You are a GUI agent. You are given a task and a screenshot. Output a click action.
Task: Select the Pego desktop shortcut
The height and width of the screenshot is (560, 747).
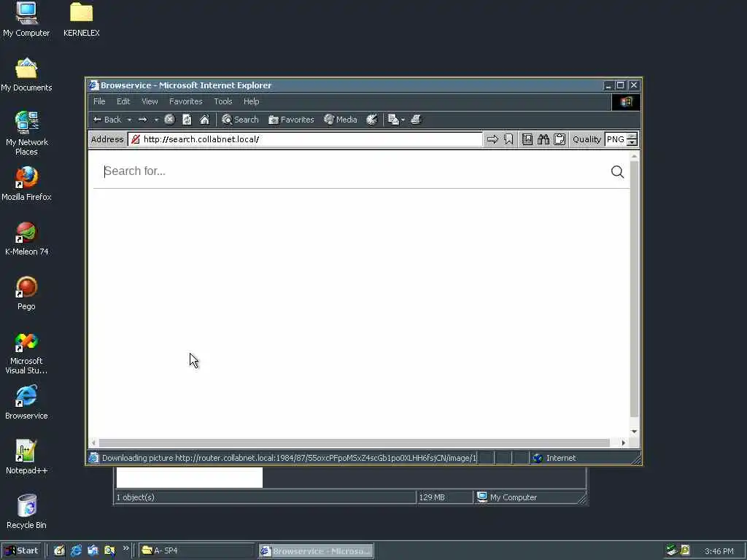26,293
